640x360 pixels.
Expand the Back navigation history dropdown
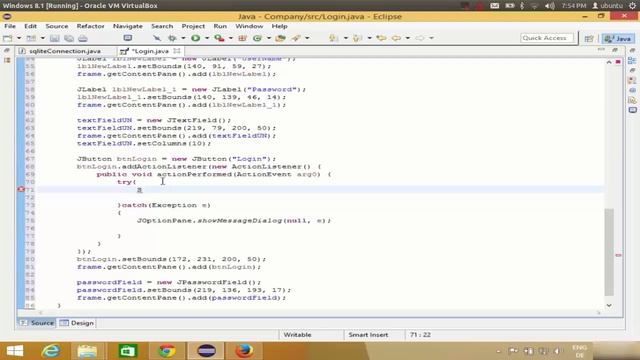pos(407,38)
